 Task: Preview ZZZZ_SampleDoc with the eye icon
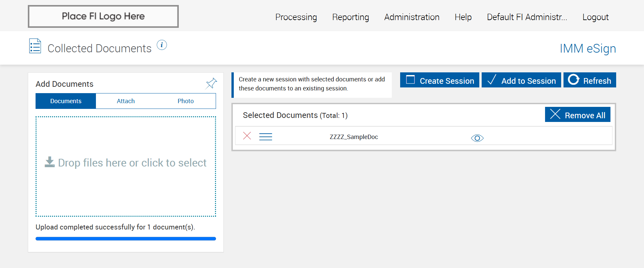pyautogui.click(x=477, y=138)
